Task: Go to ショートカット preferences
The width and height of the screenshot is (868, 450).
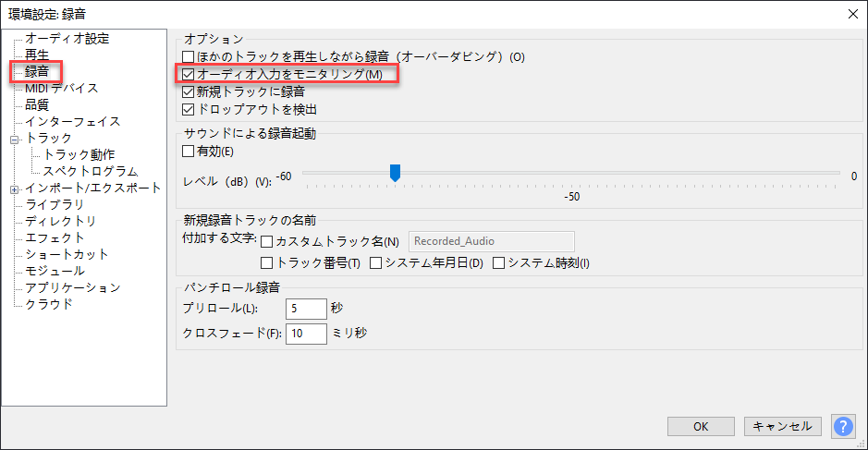Action: point(67,255)
